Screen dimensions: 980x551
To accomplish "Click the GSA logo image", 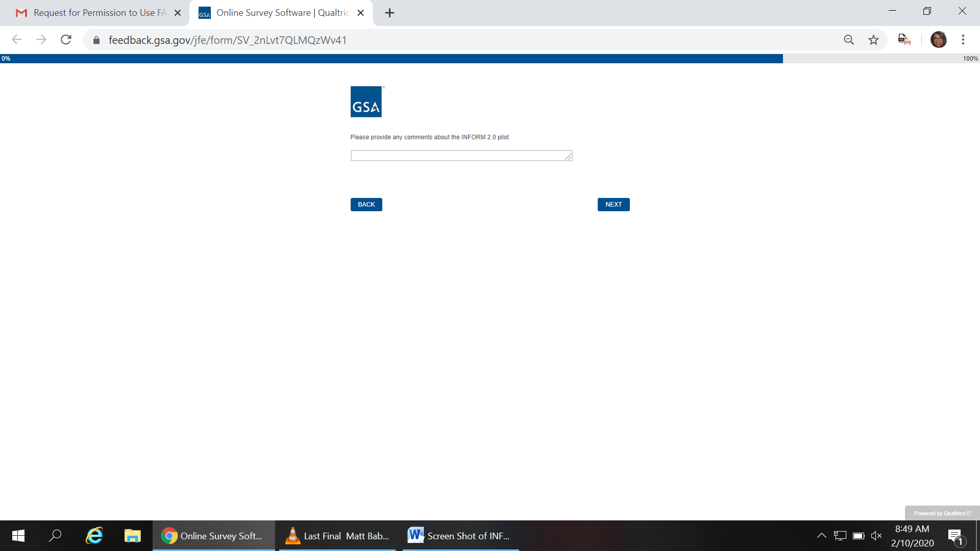I will pyautogui.click(x=366, y=102).
